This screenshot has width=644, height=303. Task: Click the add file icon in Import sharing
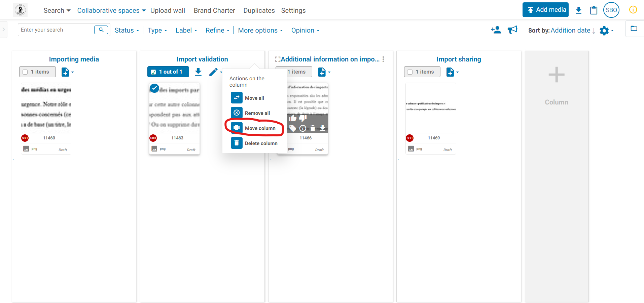[450, 72]
